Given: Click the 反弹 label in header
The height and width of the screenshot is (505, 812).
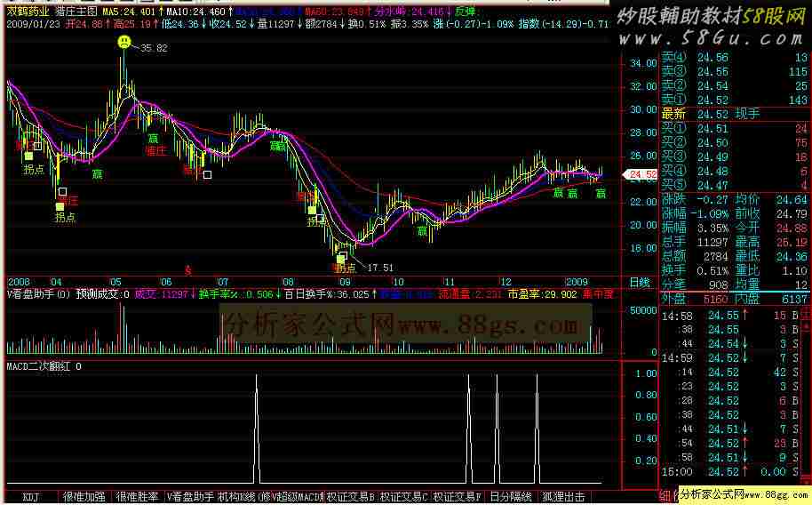Looking at the screenshot, I should 465,11.
